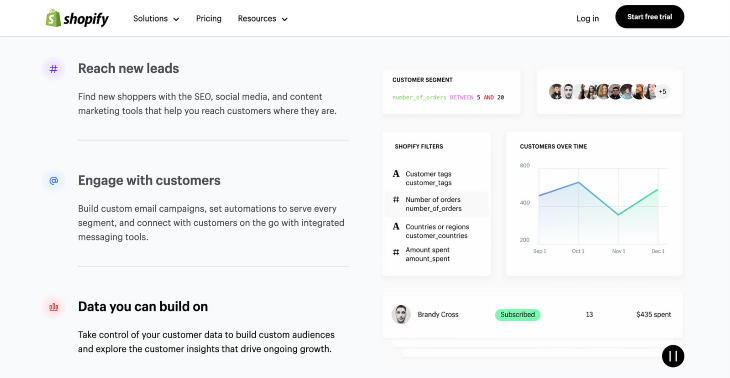730x378 pixels.
Task: Click the Start free trial button
Action: pos(649,17)
